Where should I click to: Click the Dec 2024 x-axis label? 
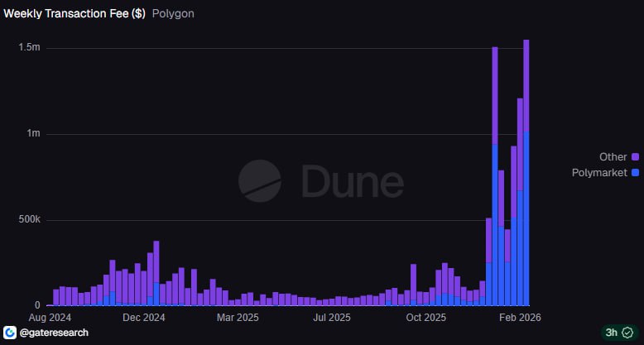(144, 317)
